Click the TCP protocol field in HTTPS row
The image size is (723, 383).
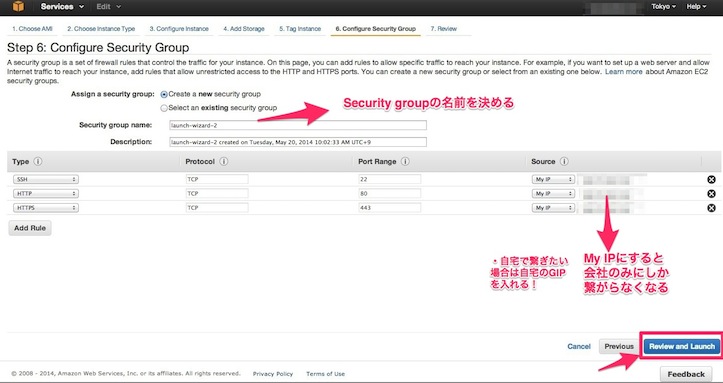(217, 208)
